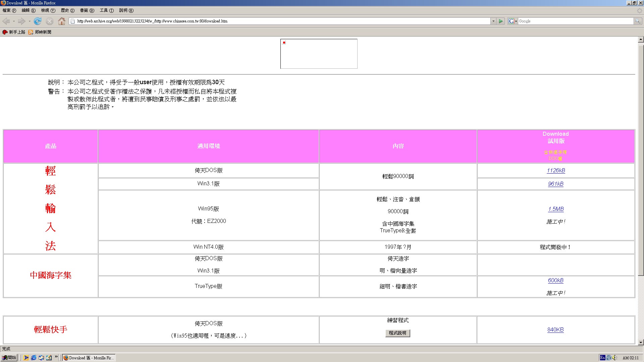Go to the Home page icon
This screenshot has height=362, width=644.
(x=62, y=21)
